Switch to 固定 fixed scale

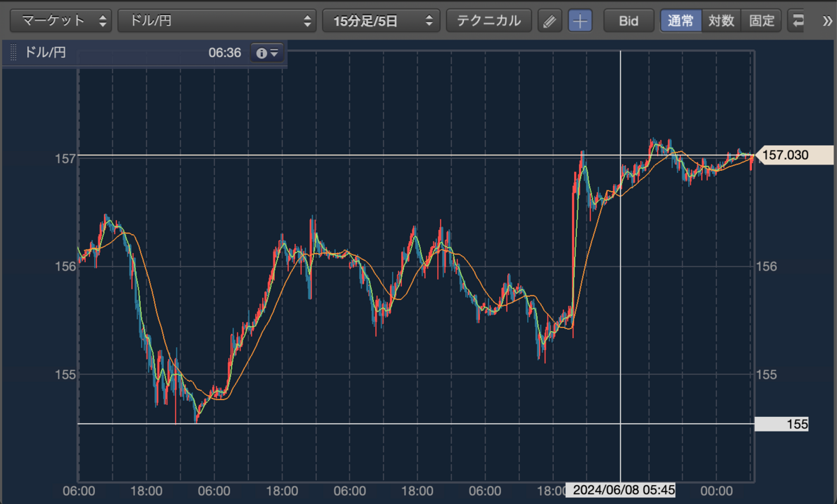pyautogui.click(x=762, y=21)
